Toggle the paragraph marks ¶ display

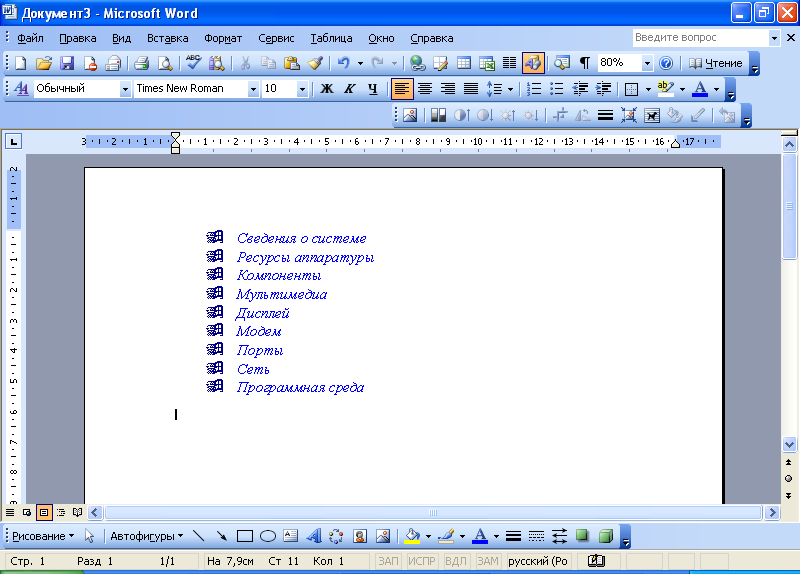(585, 63)
